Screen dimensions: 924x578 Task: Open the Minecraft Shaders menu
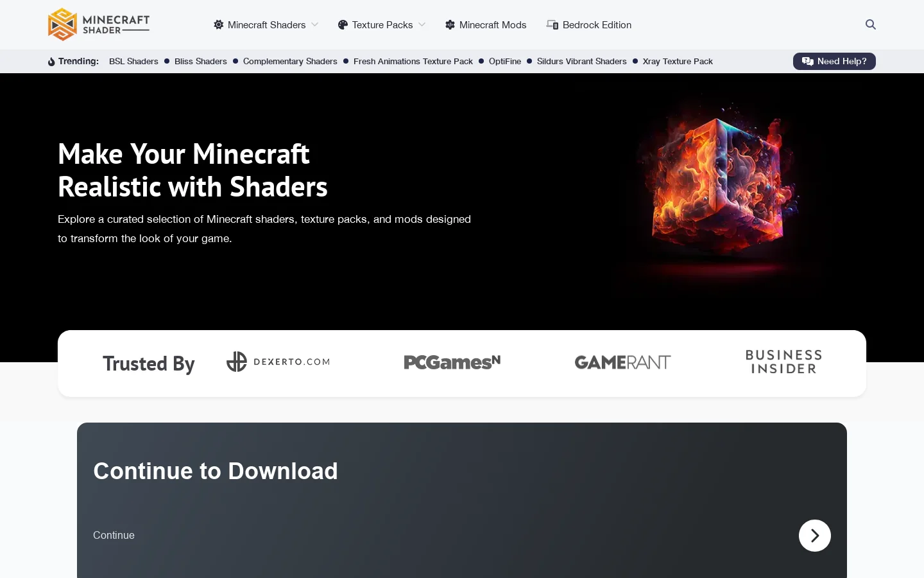pyautogui.click(x=266, y=24)
